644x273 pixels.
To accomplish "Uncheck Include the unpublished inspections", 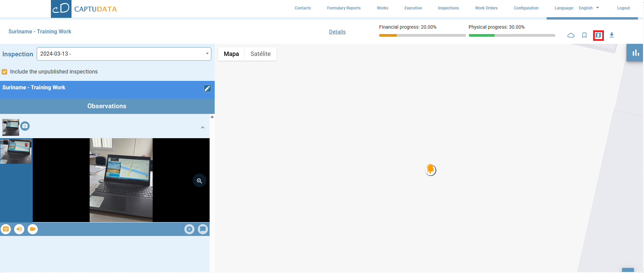I will point(5,72).
